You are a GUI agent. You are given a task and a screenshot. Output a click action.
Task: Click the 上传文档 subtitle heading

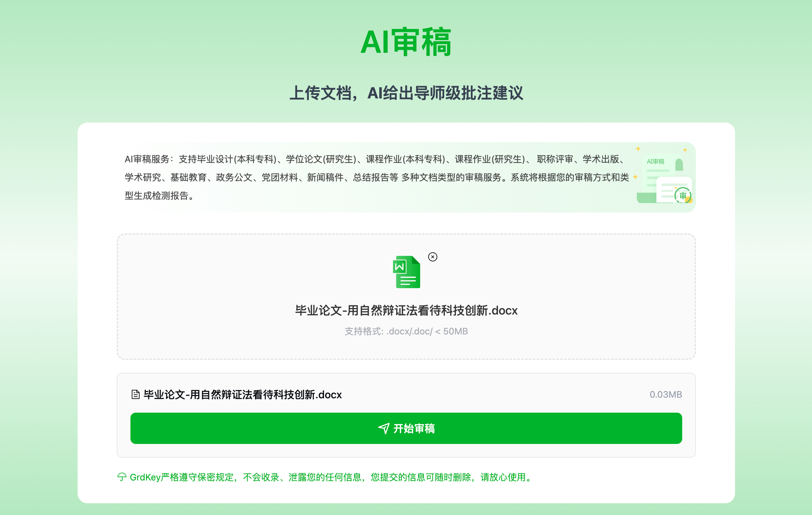point(406,93)
